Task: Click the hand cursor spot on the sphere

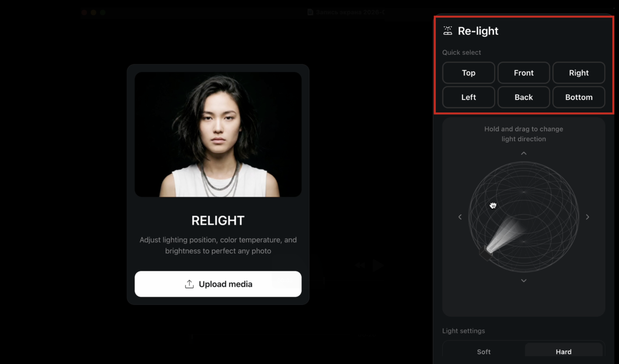Action: [x=493, y=206]
